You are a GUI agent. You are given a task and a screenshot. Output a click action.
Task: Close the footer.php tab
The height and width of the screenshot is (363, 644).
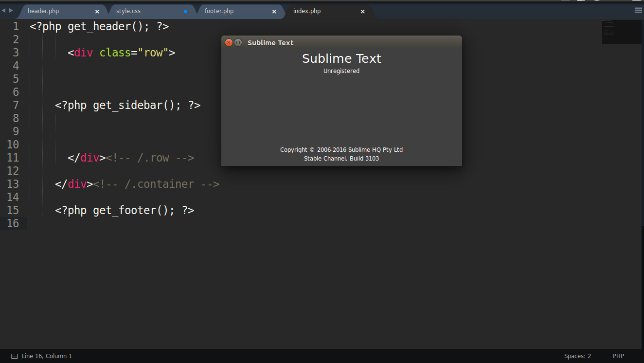coord(274,11)
